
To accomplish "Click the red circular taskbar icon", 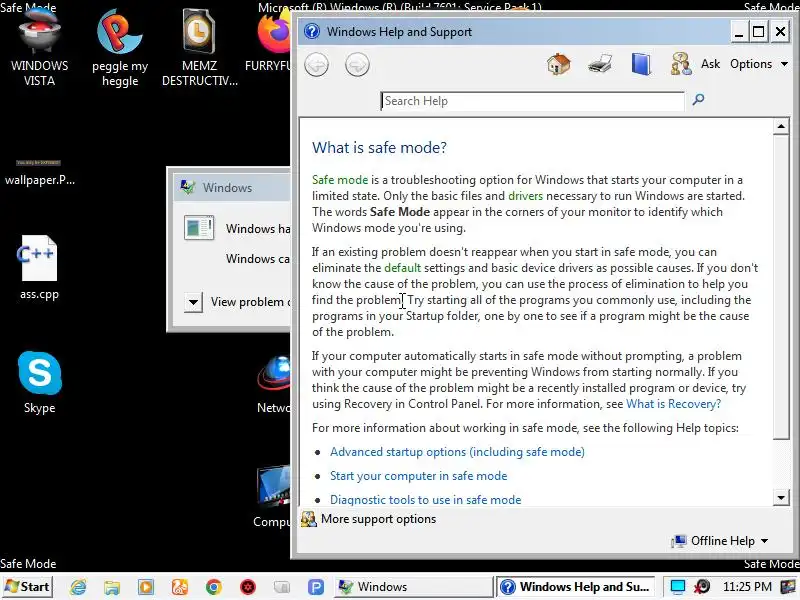I will pyautogui.click(x=248, y=587).
